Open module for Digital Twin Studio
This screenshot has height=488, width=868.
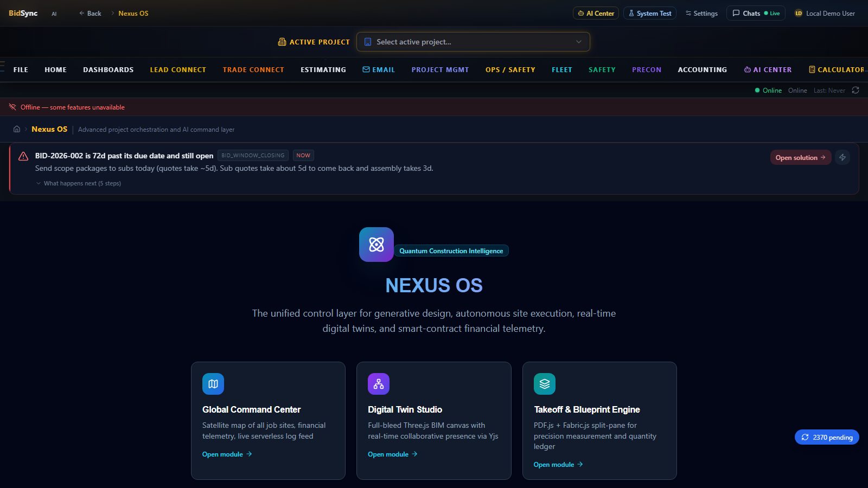coord(393,454)
